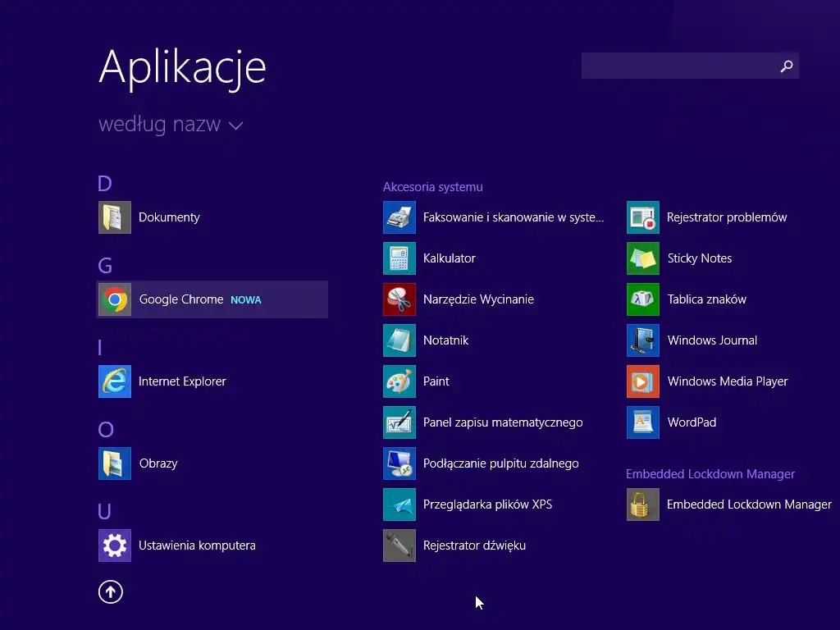Click the 'Google Chrome' label text

pyautogui.click(x=181, y=299)
